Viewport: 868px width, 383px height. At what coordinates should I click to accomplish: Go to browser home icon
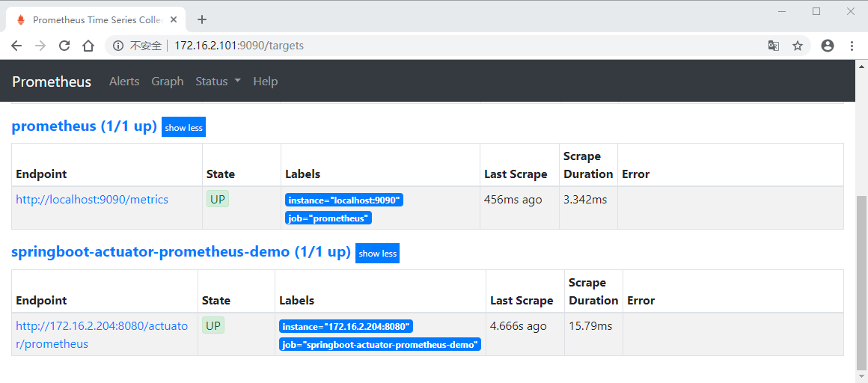click(x=88, y=46)
